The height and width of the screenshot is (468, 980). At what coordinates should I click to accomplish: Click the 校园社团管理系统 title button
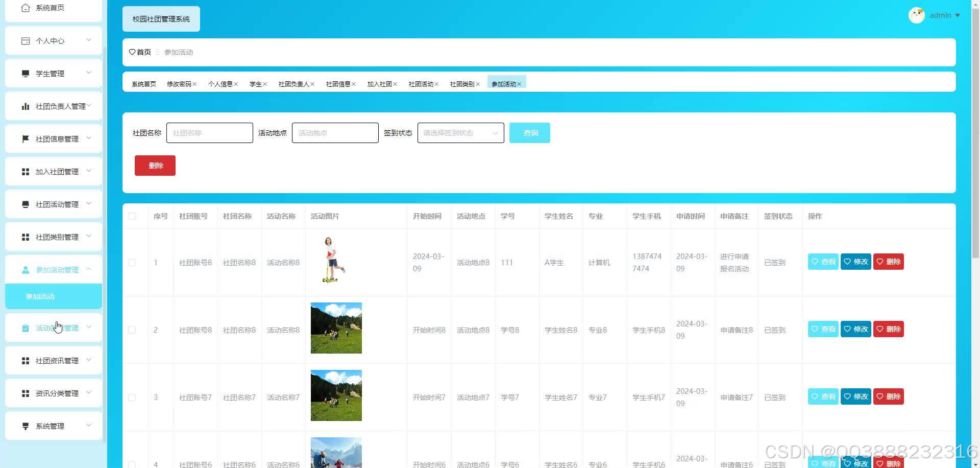tap(161, 19)
